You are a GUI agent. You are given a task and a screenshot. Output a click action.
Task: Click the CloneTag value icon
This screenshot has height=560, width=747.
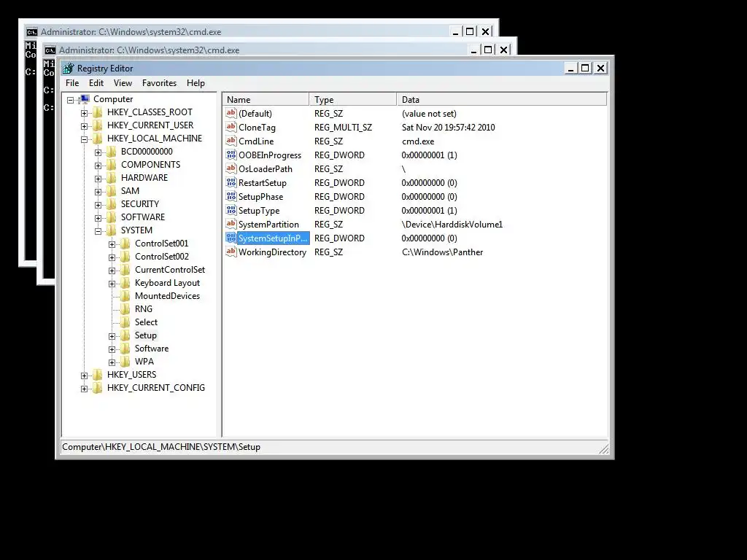coord(231,127)
